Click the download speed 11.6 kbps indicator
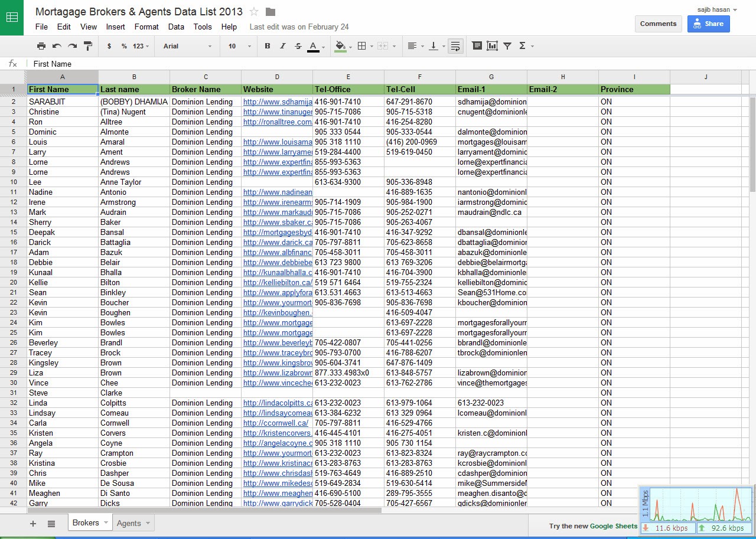The image size is (756, 539). coord(667,528)
